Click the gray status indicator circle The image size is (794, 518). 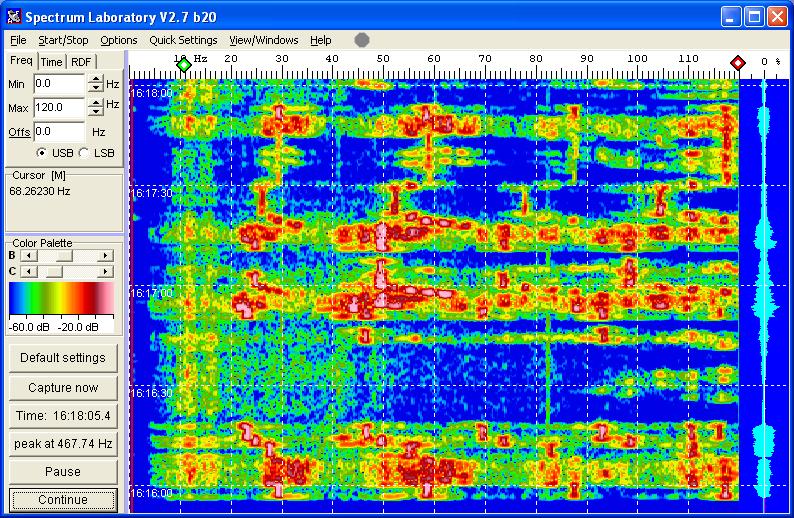click(x=362, y=40)
